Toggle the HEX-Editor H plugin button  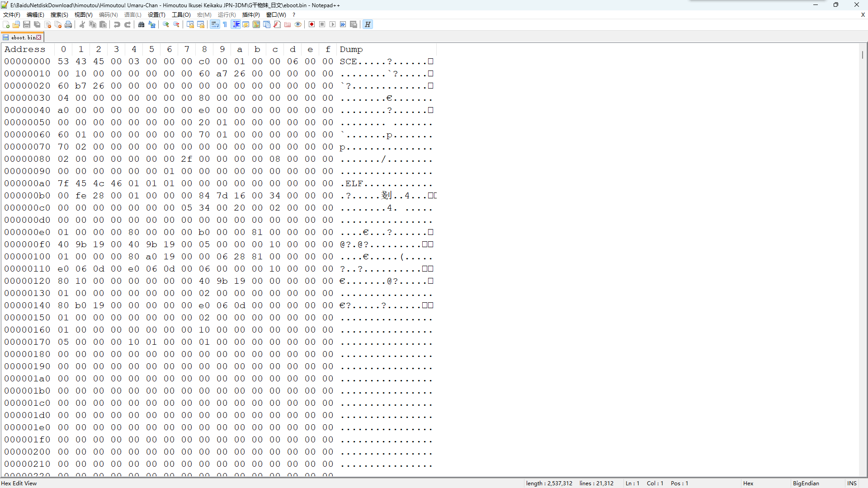point(368,24)
